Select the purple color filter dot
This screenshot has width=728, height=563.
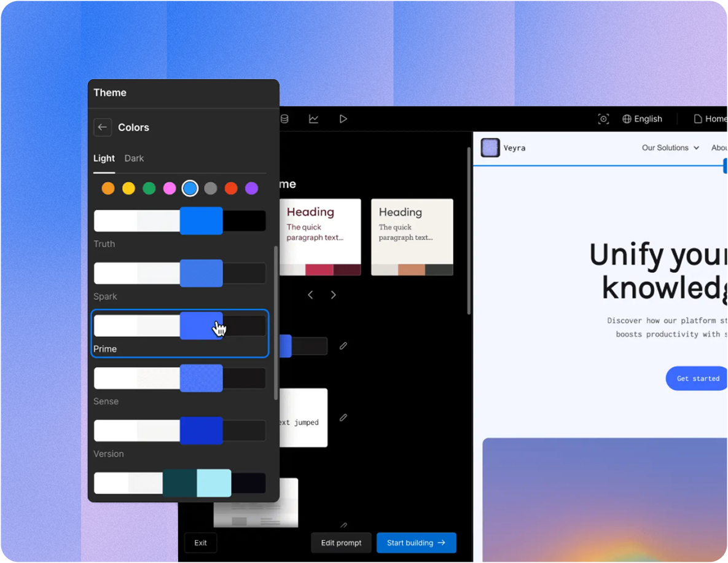(251, 189)
